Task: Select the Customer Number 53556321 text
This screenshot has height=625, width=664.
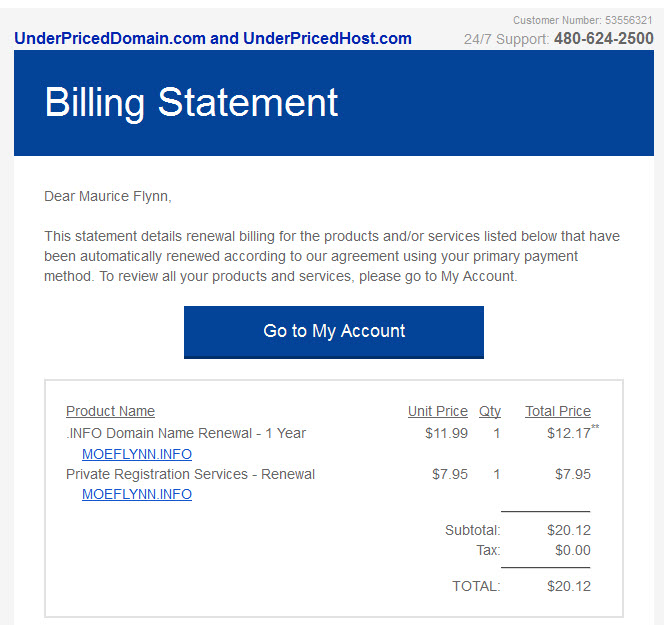Action: coord(583,20)
